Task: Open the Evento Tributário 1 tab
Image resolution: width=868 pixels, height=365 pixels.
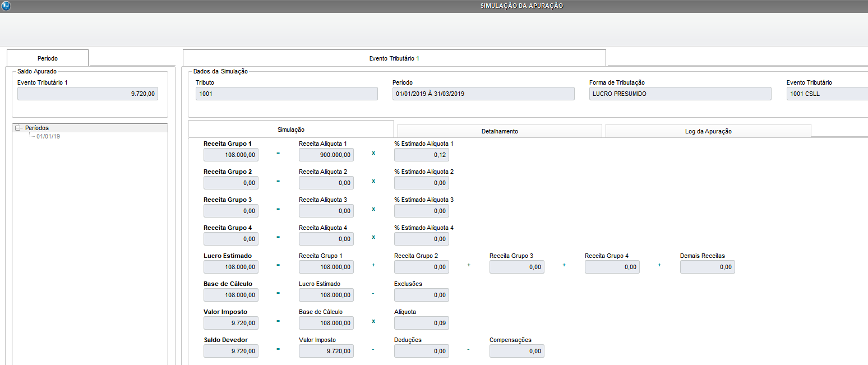Action: pyautogui.click(x=394, y=58)
